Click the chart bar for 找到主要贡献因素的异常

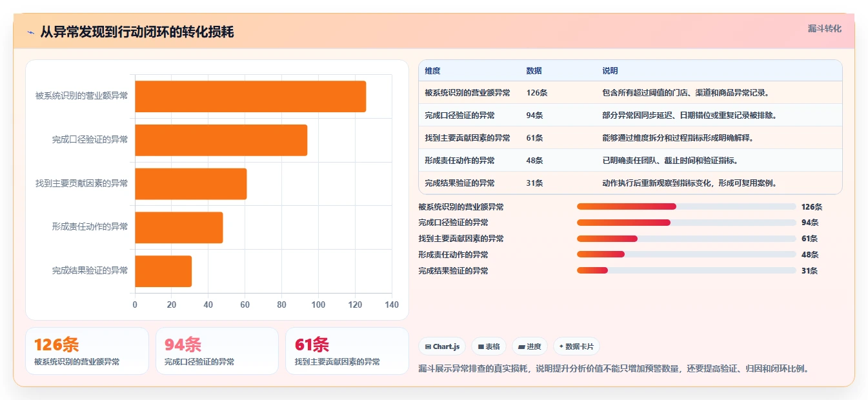click(x=191, y=184)
